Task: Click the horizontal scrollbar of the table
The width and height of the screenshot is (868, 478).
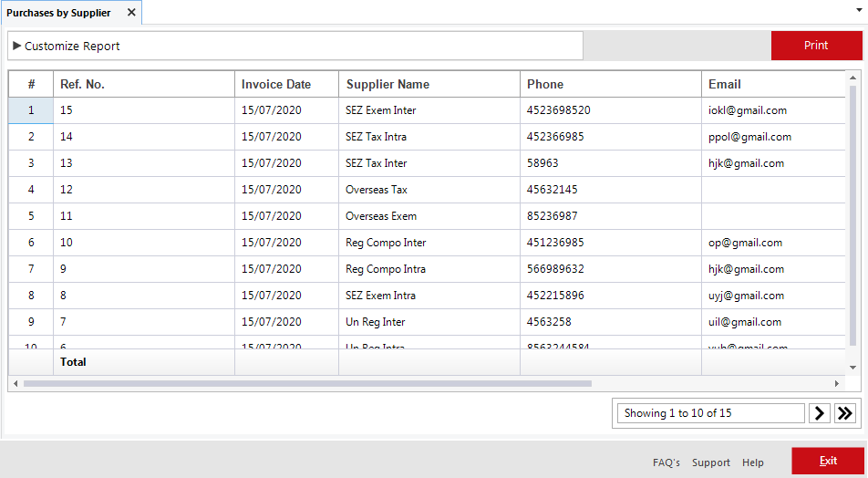Action: pos(307,383)
